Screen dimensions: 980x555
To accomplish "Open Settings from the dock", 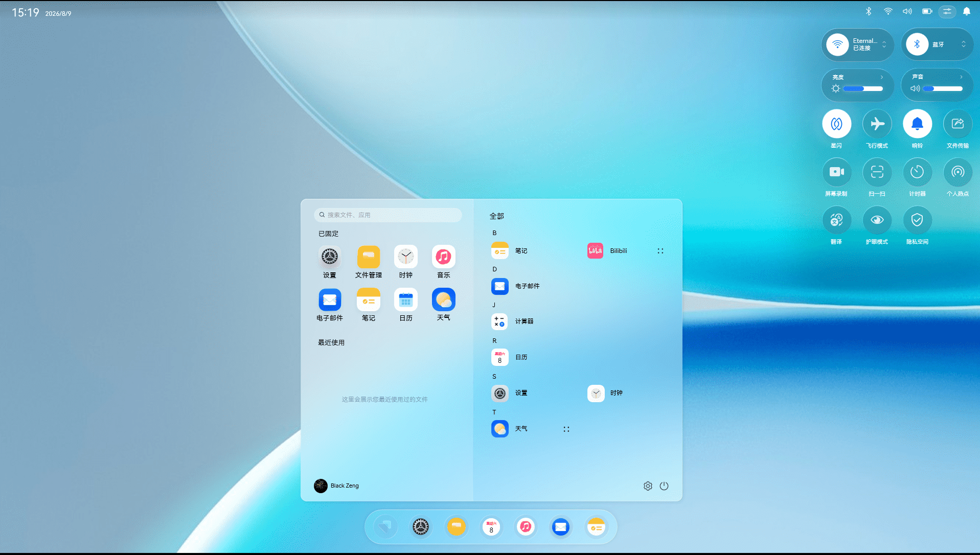I will pyautogui.click(x=421, y=526).
